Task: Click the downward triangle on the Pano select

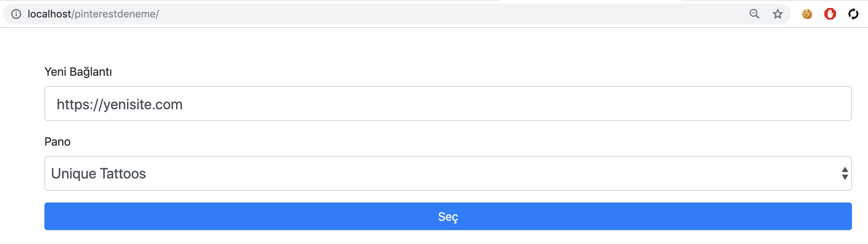Action: [845, 177]
